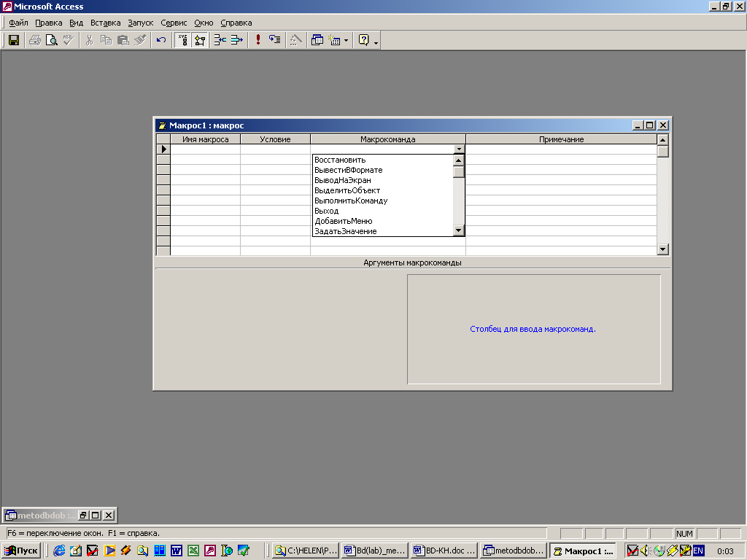
Task: Pick Выход from the macro action list
Action: (382, 211)
